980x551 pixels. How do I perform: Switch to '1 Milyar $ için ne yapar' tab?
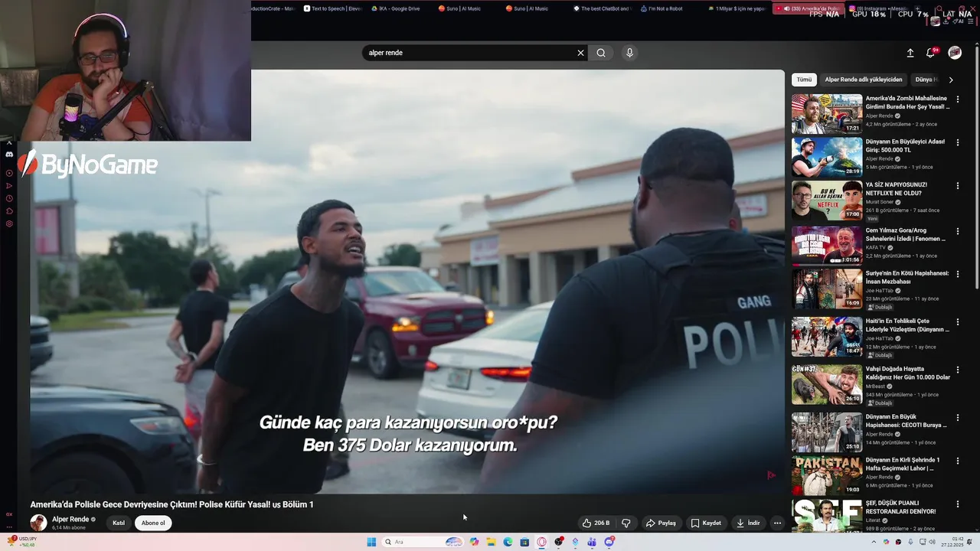[x=736, y=8]
